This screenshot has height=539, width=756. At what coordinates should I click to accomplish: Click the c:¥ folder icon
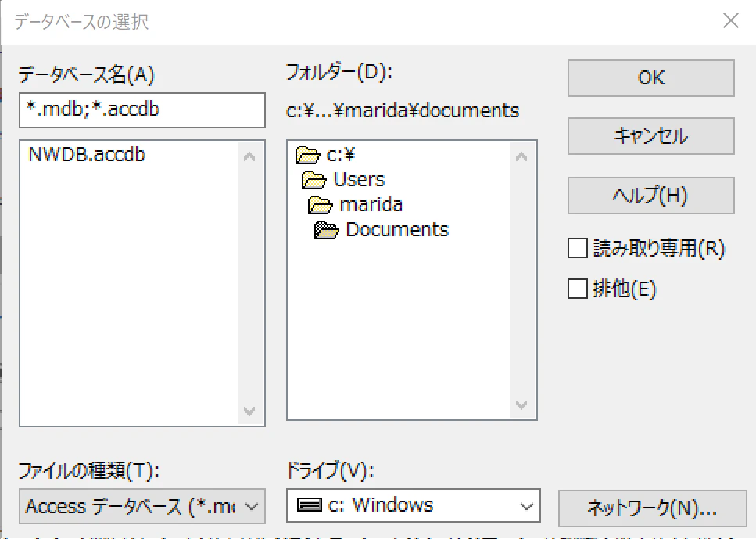(307, 155)
